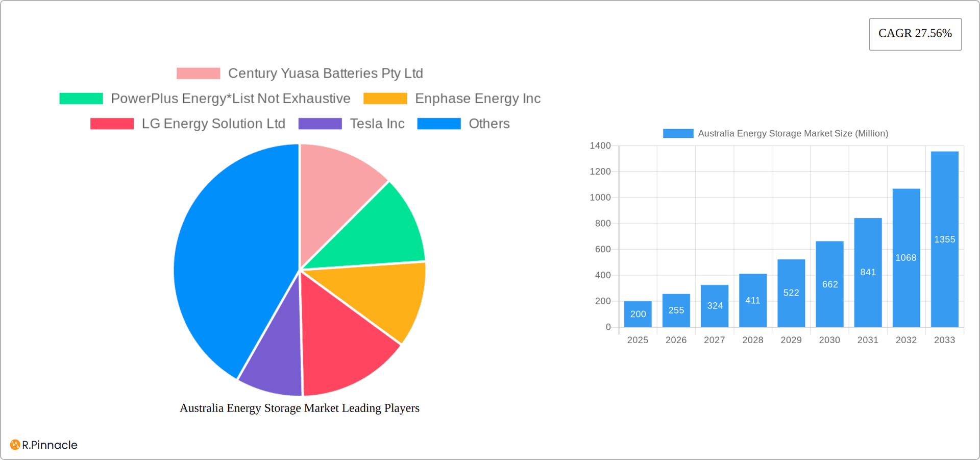Click the red LG Energy Solution legend swatch

(x=111, y=124)
